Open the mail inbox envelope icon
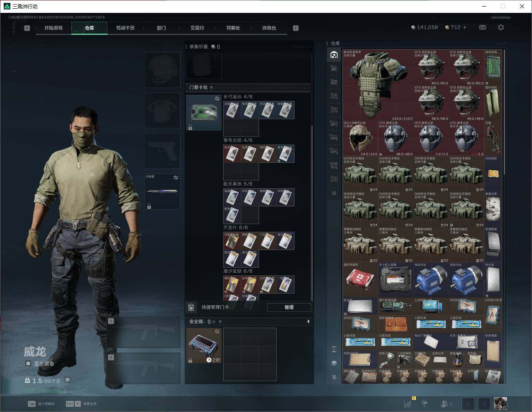 point(483,27)
